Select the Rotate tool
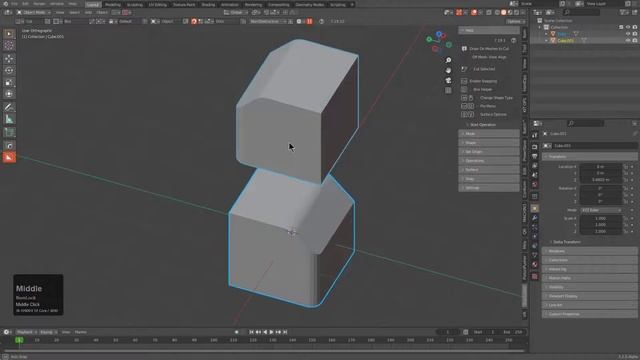This screenshot has height=360, width=640. [9, 71]
